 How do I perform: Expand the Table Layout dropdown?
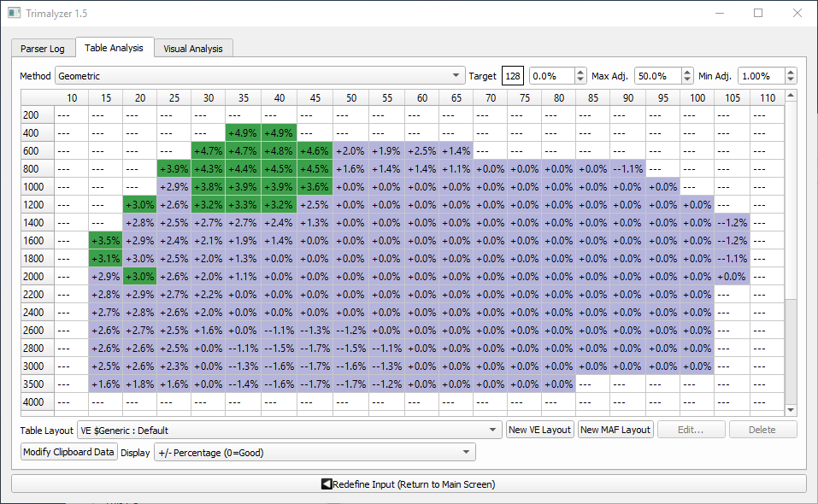pyautogui.click(x=289, y=430)
